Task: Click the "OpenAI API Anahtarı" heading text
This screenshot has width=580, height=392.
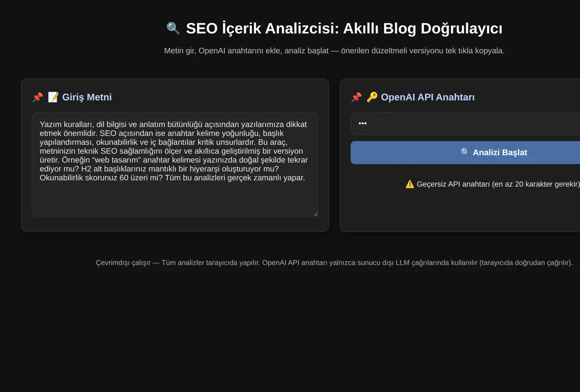Action: tap(428, 97)
